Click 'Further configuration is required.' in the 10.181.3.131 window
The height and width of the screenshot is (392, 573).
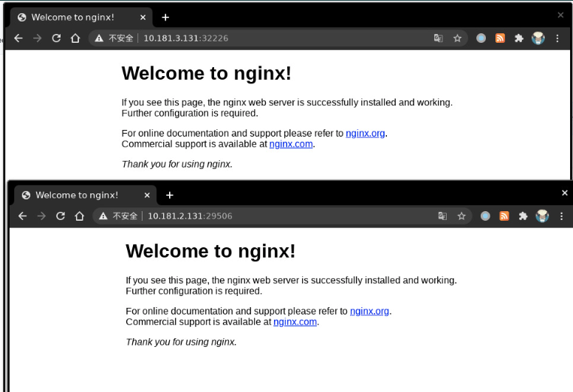point(190,113)
